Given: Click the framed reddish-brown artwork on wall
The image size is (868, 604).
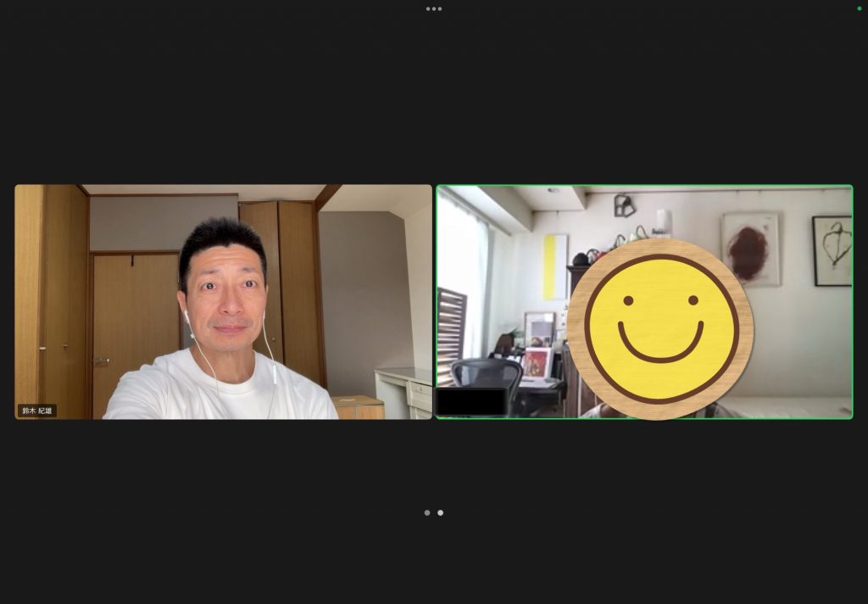Looking at the screenshot, I should tap(750, 249).
